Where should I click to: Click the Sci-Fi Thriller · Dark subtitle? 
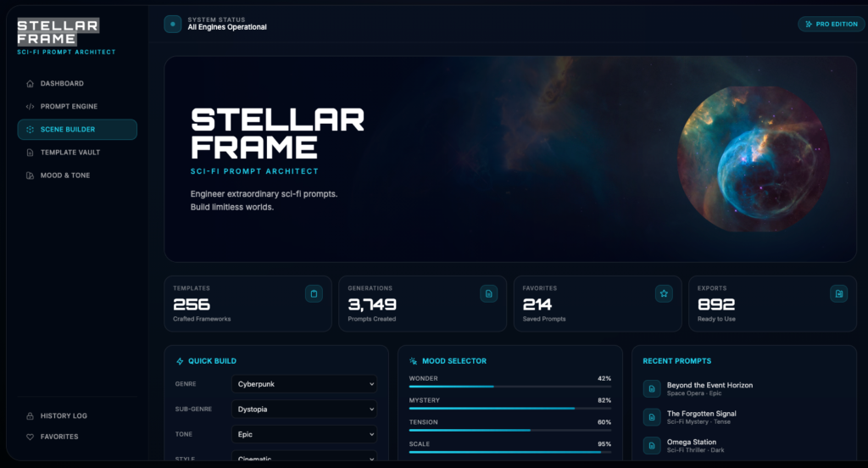click(x=695, y=450)
